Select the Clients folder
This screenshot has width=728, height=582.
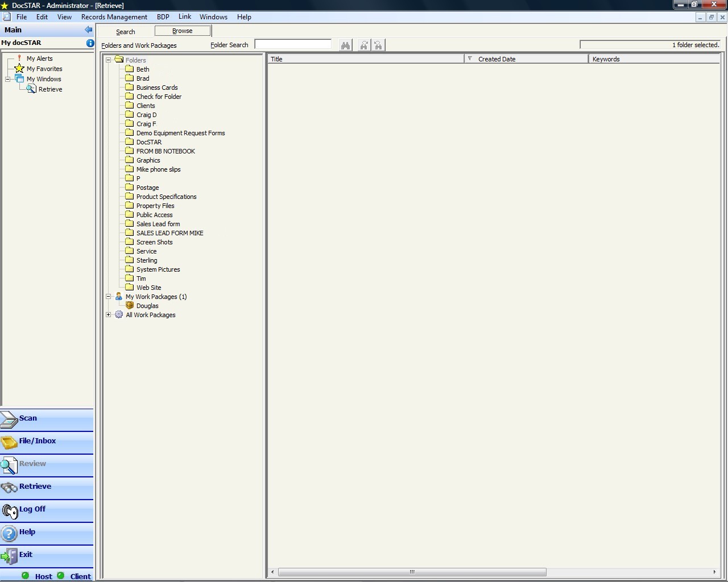tap(146, 106)
